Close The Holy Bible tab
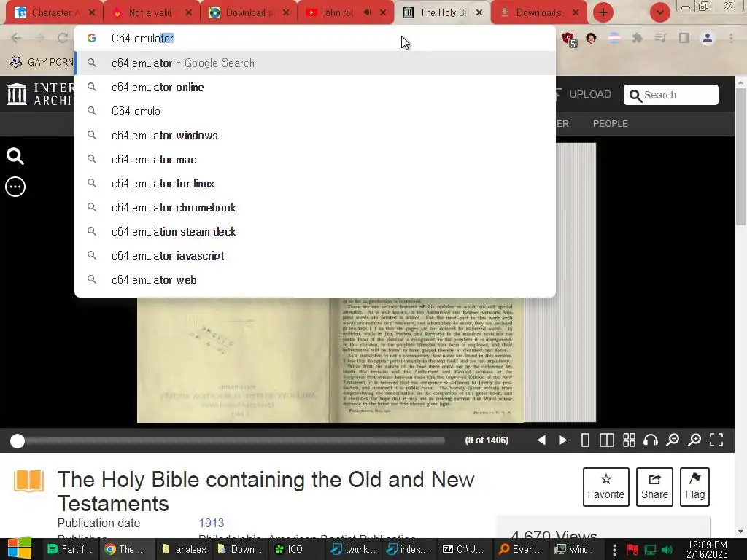747x560 pixels. point(479,13)
